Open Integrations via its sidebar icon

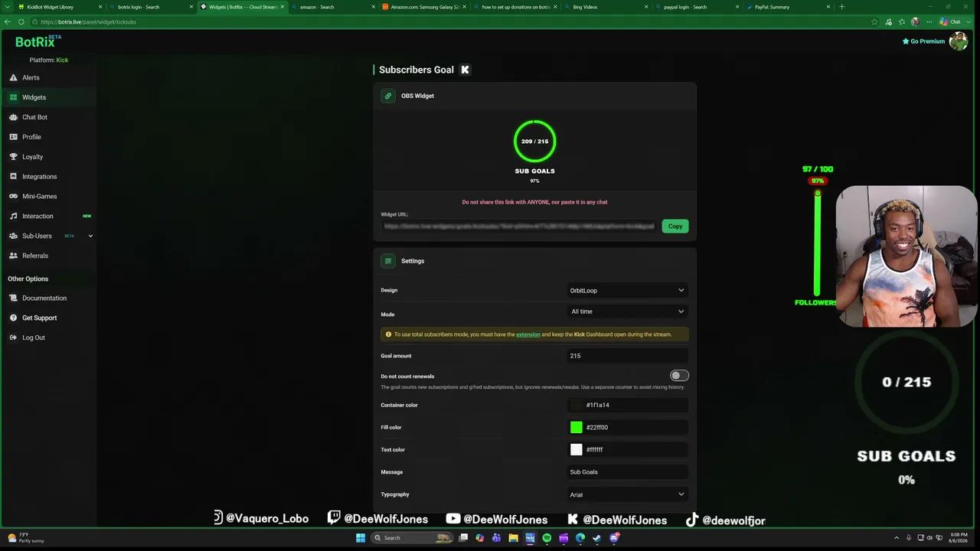[13, 177]
